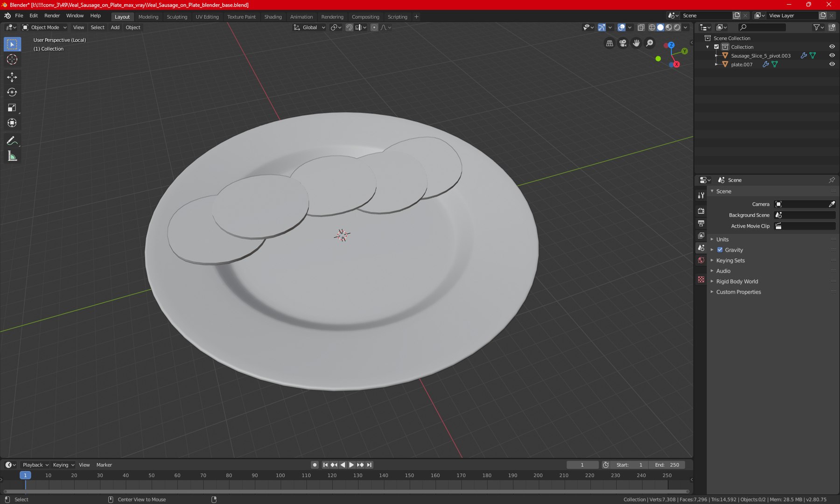Open the World properties tab
840x504 pixels.
point(701,260)
